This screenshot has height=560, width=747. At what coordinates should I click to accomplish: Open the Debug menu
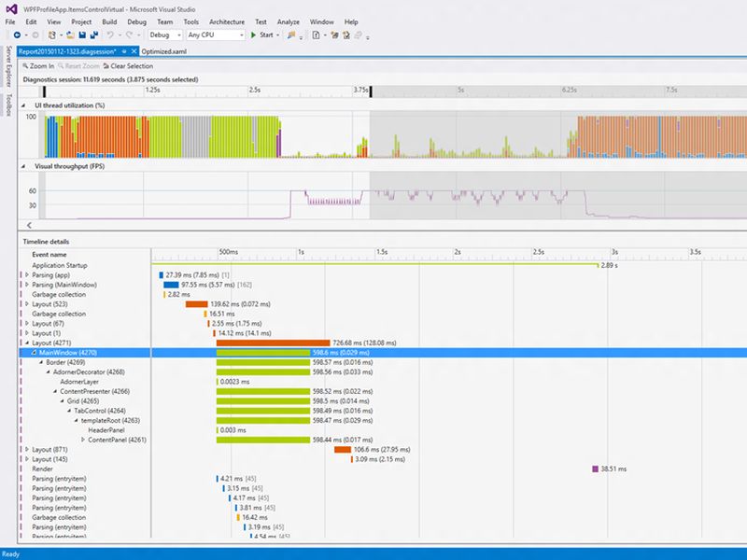[136, 21]
